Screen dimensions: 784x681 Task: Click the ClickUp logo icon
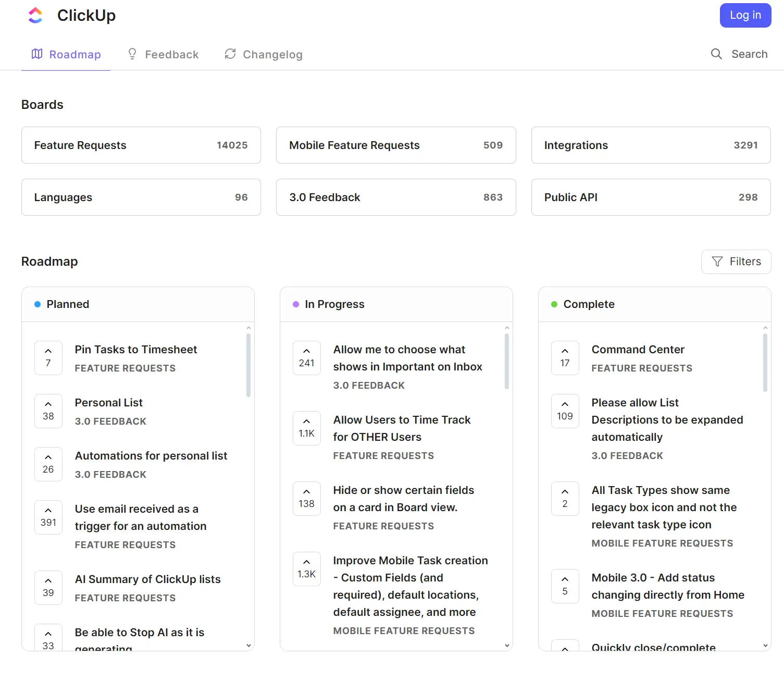click(x=35, y=15)
